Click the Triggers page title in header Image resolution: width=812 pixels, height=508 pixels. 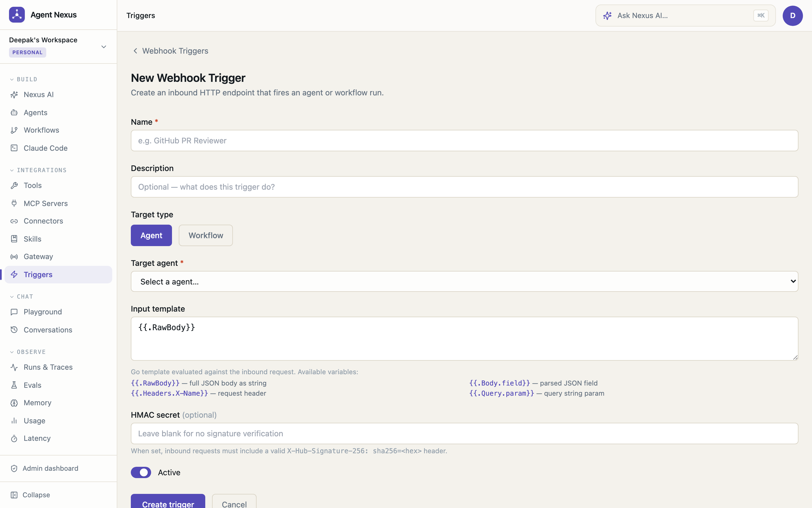[x=141, y=16]
